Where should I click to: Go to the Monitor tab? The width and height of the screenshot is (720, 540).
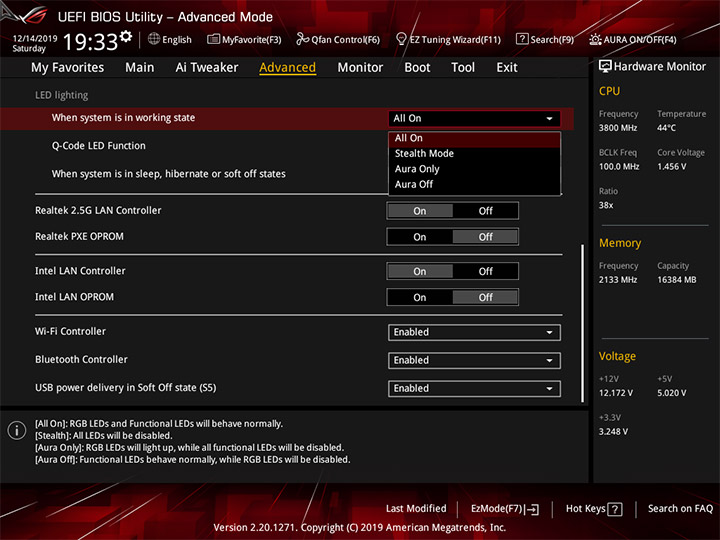click(x=360, y=68)
